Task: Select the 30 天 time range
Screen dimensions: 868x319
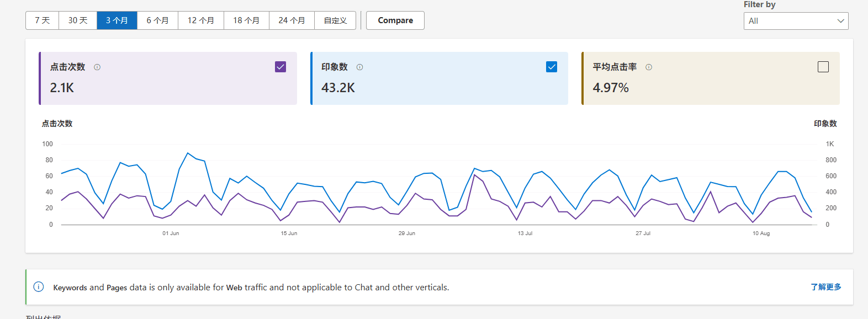Action: [78, 20]
